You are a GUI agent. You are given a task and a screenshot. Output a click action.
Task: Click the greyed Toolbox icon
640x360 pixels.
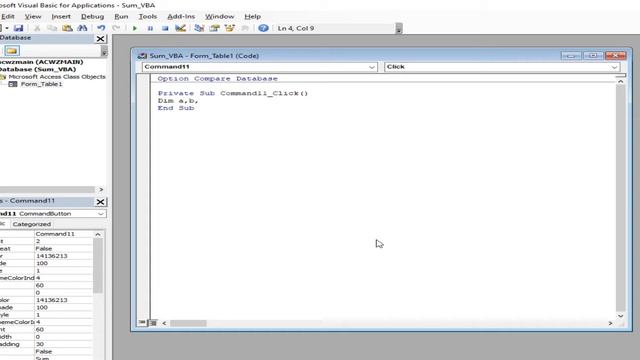click(245, 28)
